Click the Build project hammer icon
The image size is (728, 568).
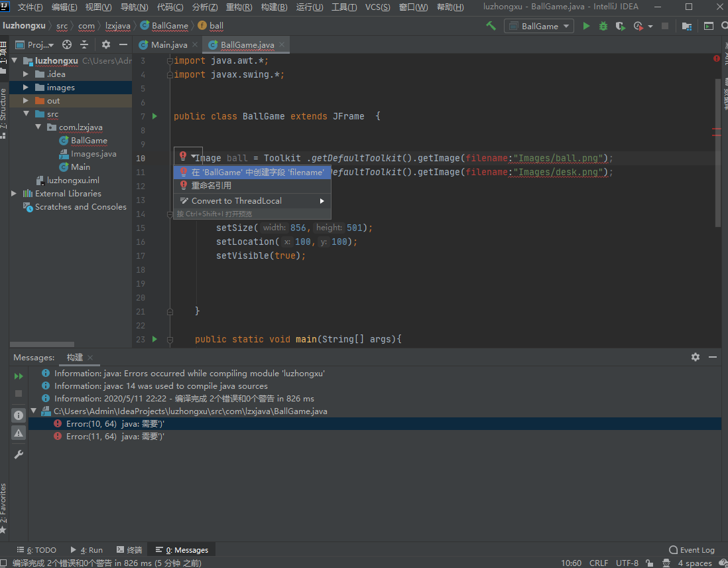pyautogui.click(x=491, y=26)
